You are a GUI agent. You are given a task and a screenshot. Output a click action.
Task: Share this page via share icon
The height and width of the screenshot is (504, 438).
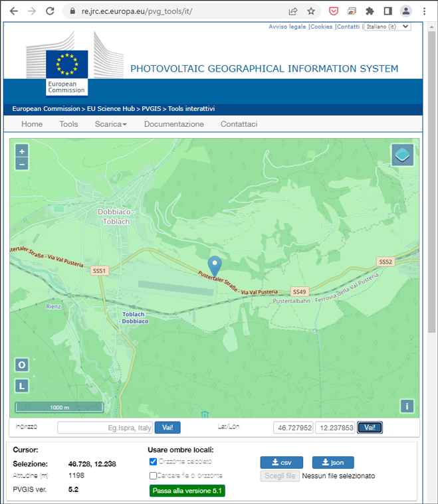coord(293,11)
